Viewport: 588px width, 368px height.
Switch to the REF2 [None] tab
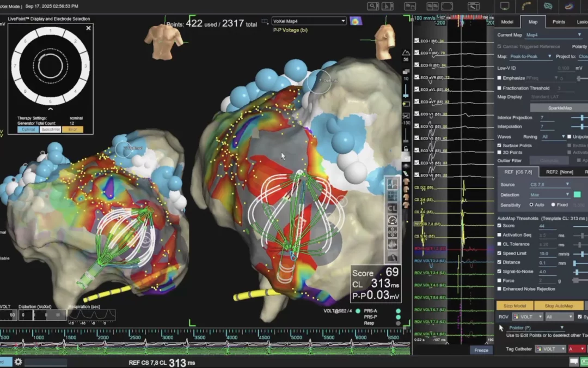click(559, 172)
